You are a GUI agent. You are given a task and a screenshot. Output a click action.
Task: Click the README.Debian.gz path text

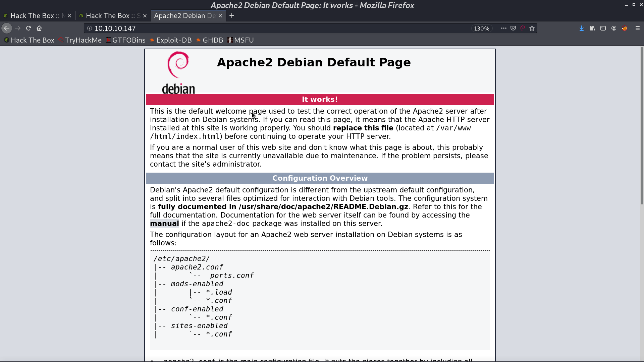coord(323,207)
